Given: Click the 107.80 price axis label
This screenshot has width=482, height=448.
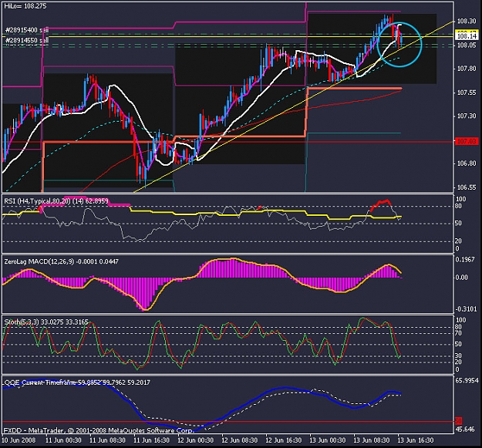Looking at the screenshot, I should click(467, 69).
